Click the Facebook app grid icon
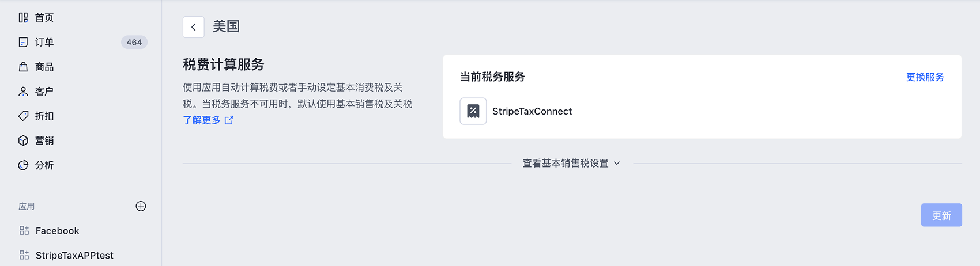Viewport: 980px width, 266px height. (x=24, y=230)
